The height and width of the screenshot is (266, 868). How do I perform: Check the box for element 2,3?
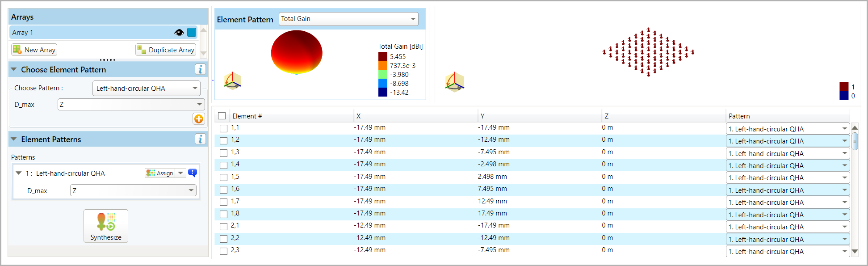224,251
